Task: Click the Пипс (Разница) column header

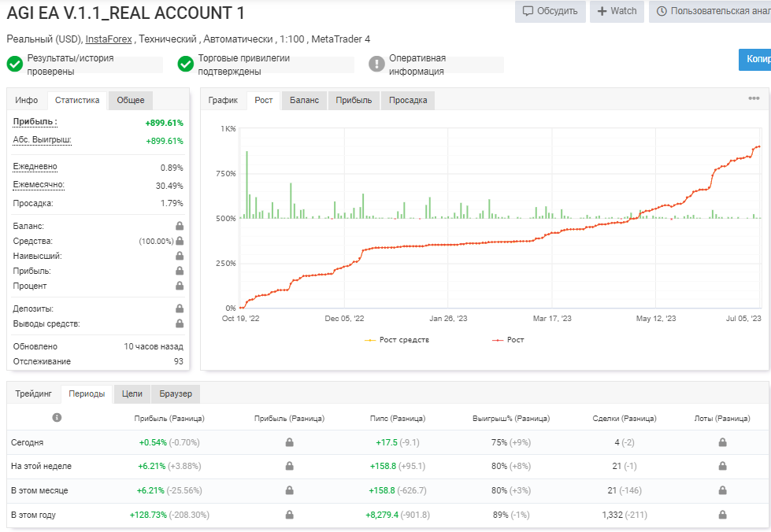Action: [x=397, y=419]
